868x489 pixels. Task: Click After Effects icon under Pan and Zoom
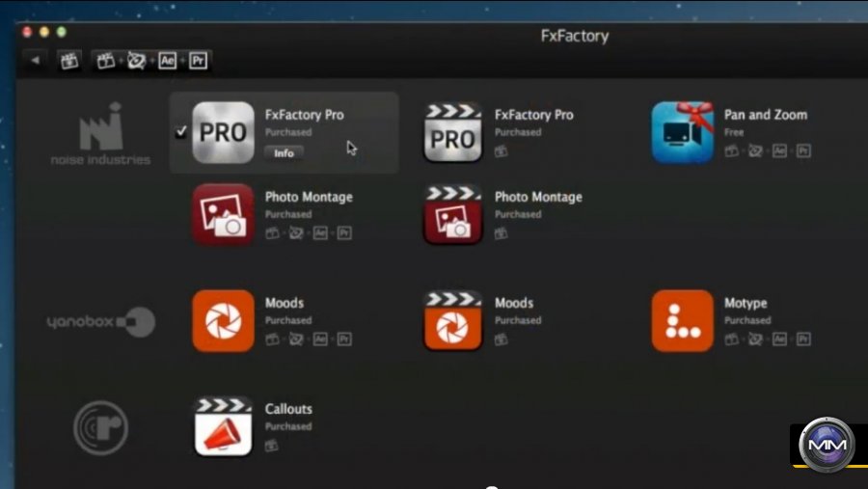click(x=779, y=150)
